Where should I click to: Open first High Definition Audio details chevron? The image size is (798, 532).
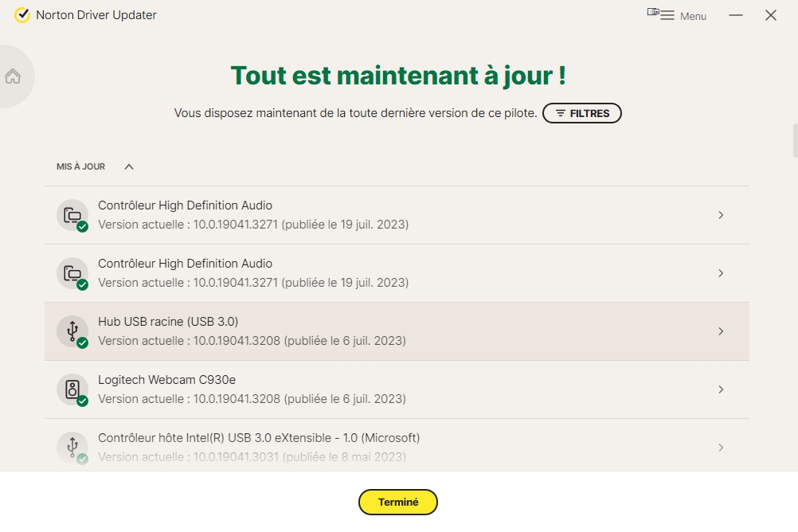click(721, 215)
